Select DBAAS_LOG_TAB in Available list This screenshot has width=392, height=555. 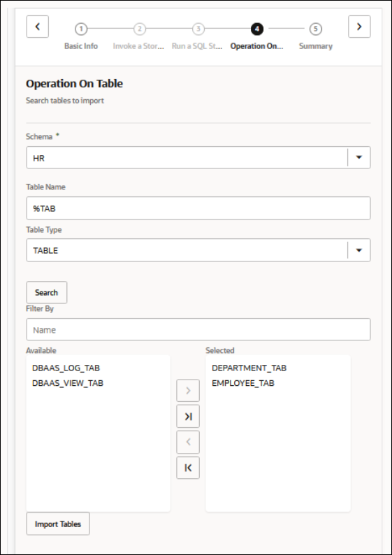pos(66,368)
